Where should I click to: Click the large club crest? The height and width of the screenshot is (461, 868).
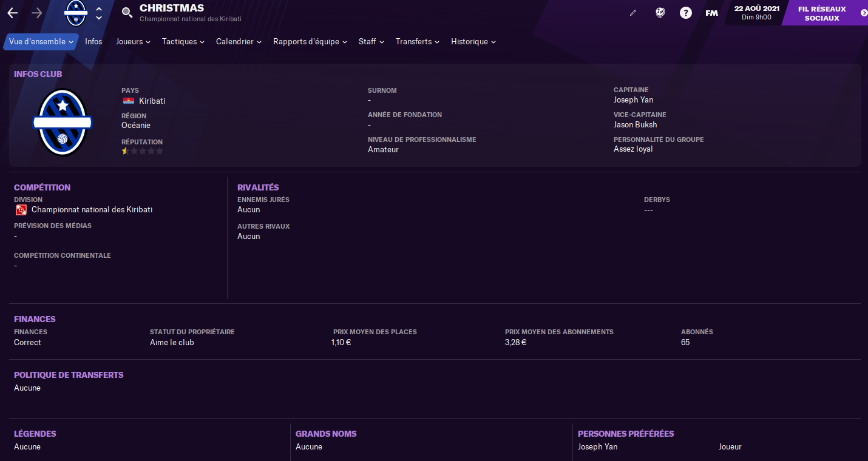click(x=62, y=123)
